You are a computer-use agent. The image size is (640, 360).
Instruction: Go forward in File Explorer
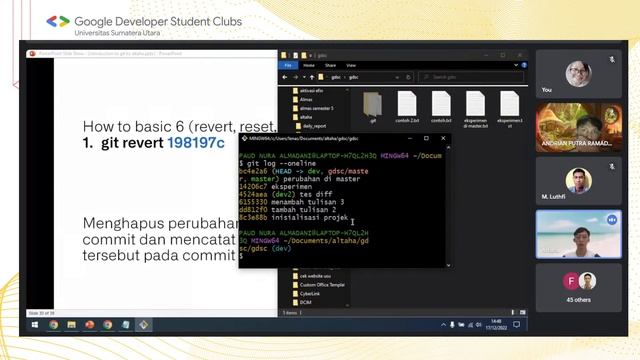[296, 77]
